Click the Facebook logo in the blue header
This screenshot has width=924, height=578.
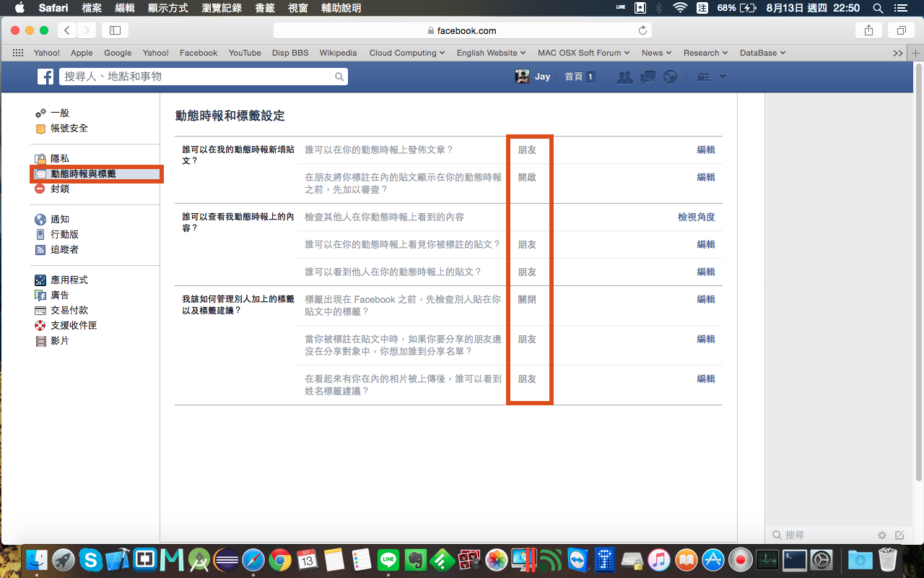pyautogui.click(x=45, y=77)
